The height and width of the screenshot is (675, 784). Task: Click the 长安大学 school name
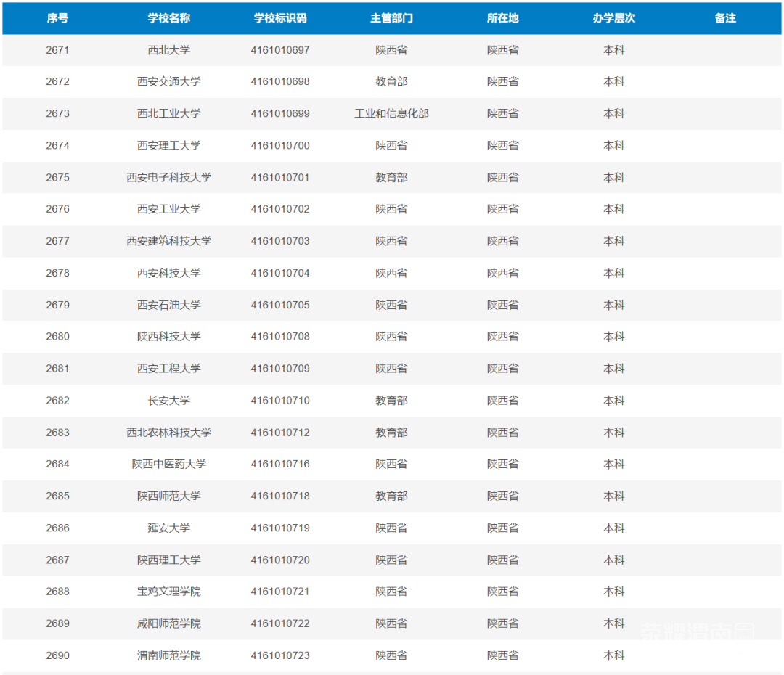(169, 400)
